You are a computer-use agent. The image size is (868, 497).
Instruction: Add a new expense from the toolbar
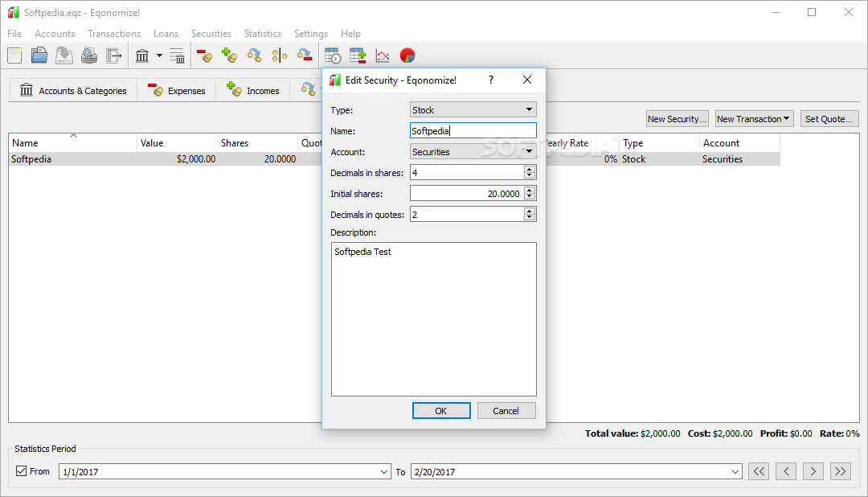click(204, 55)
